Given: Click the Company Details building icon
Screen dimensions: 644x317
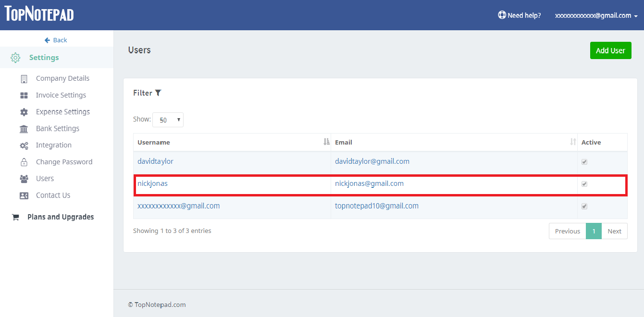Looking at the screenshot, I should coord(24,79).
